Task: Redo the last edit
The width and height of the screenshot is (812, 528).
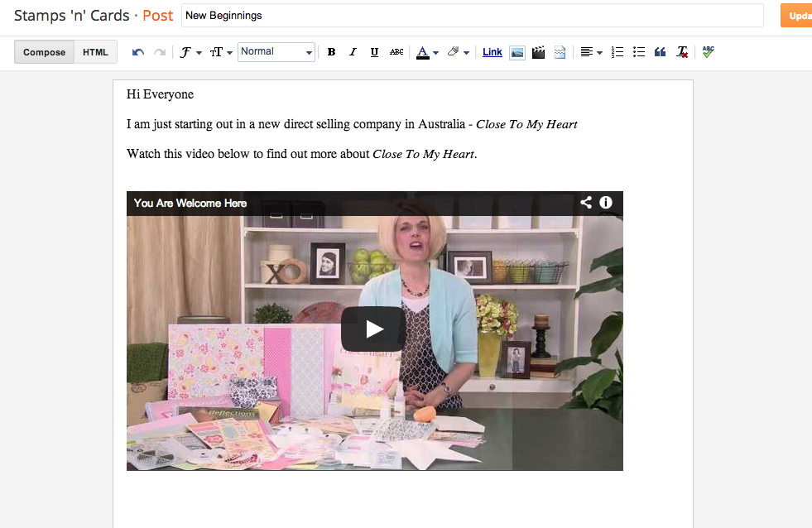Action: (160, 52)
